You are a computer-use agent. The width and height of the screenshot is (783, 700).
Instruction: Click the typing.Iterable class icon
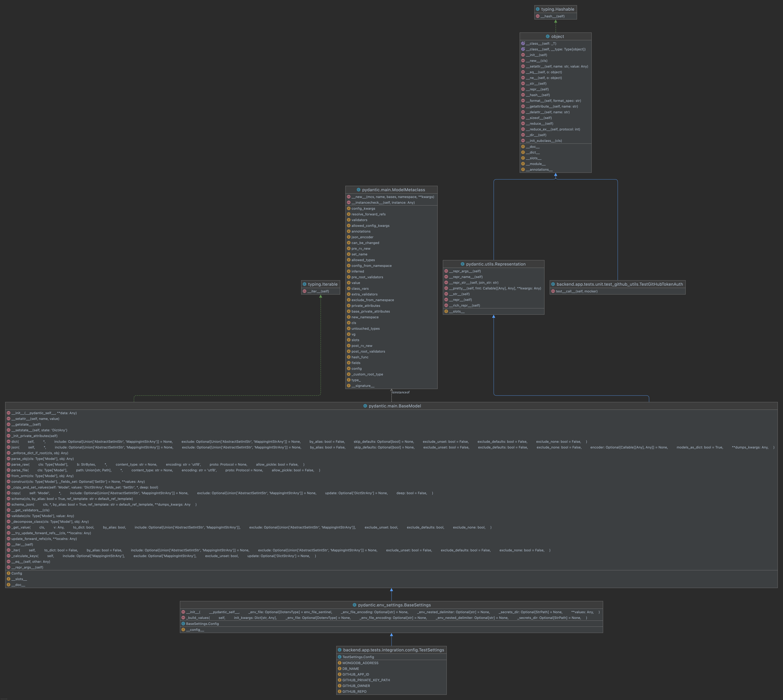point(304,284)
